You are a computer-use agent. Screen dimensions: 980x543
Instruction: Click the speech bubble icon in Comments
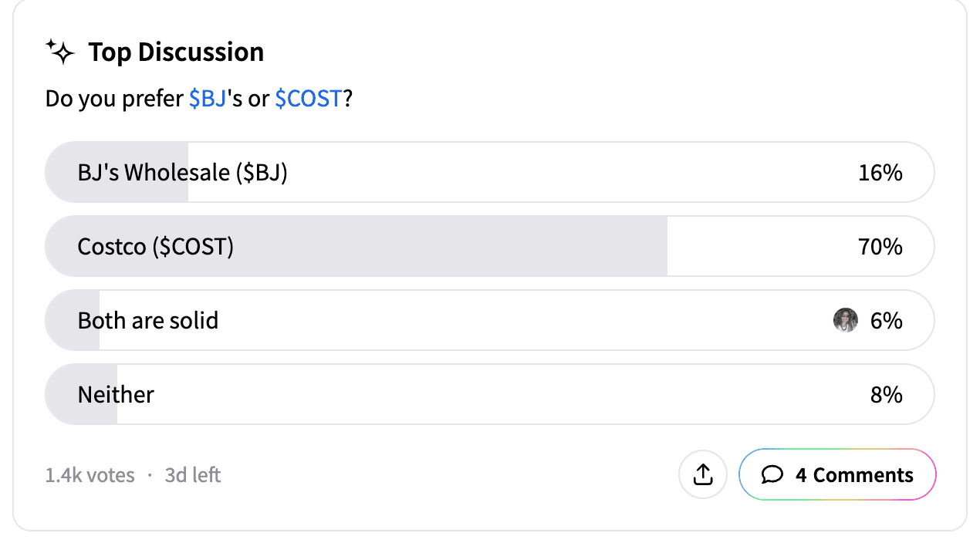[772, 475]
